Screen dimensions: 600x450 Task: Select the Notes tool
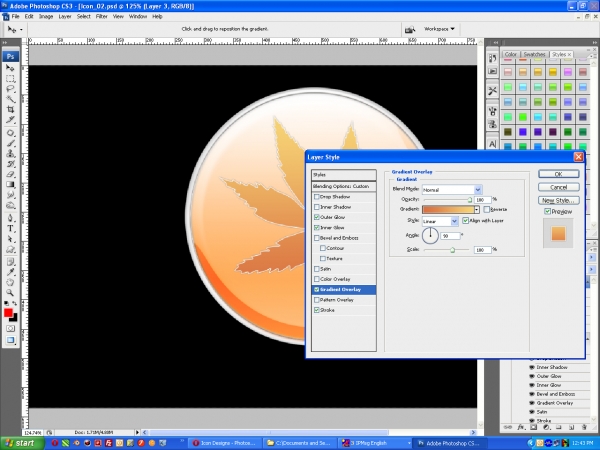pos(10,262)
